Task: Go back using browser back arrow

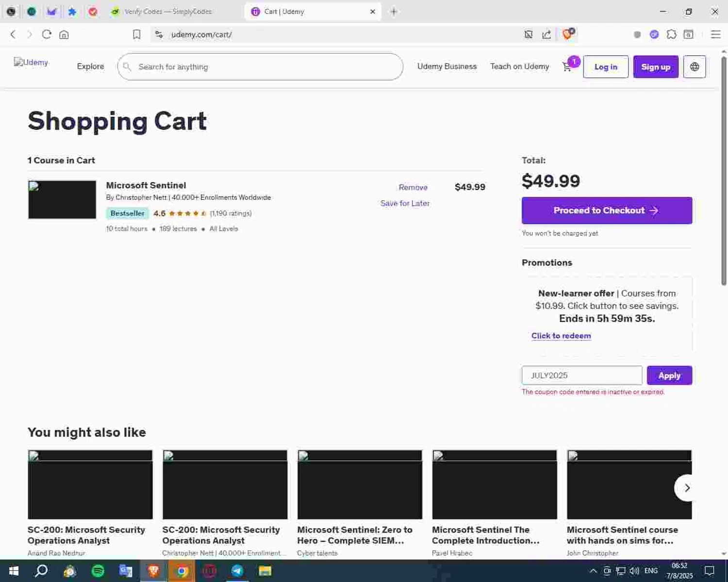Action: click(13, 34)
